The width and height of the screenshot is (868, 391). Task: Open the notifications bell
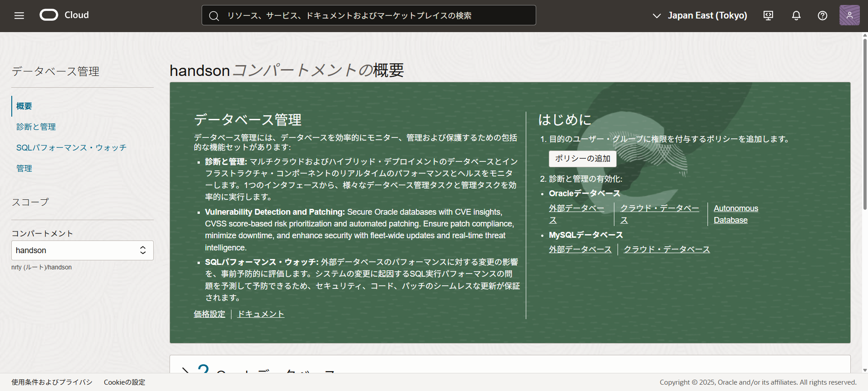[796, 15]
